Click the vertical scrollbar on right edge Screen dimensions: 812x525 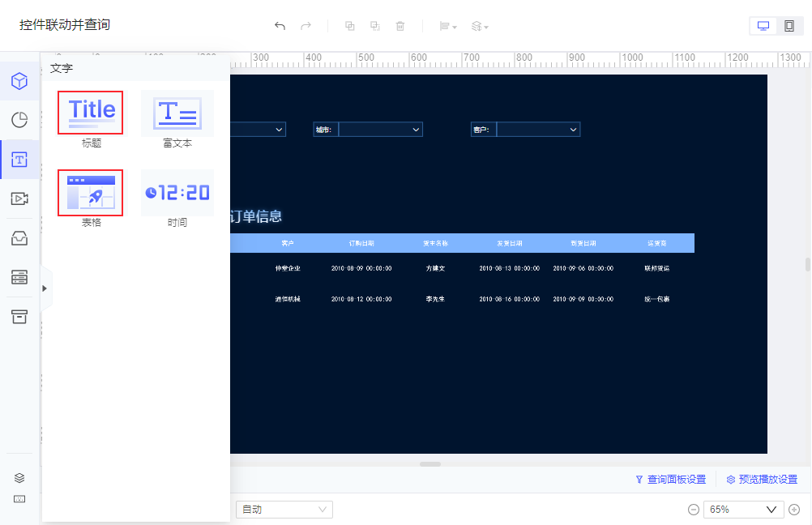807,264
